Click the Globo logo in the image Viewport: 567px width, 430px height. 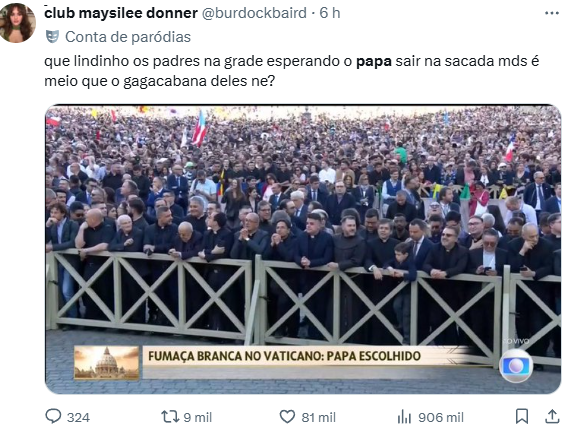coord(516,366)
